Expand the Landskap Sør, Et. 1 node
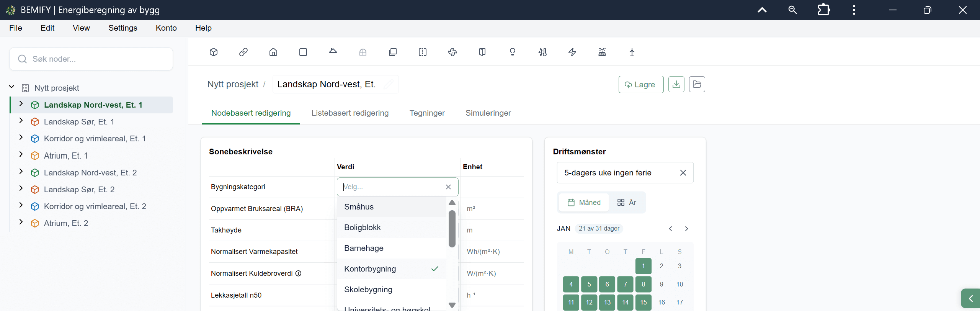Image resolution: width=980 pixels, height=311 pixels. point(21,121)
